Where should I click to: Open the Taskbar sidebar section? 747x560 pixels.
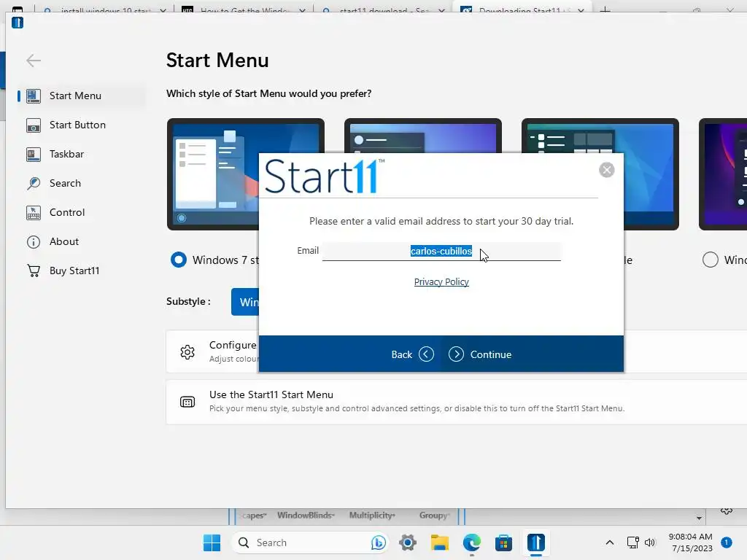pos(81,154)
